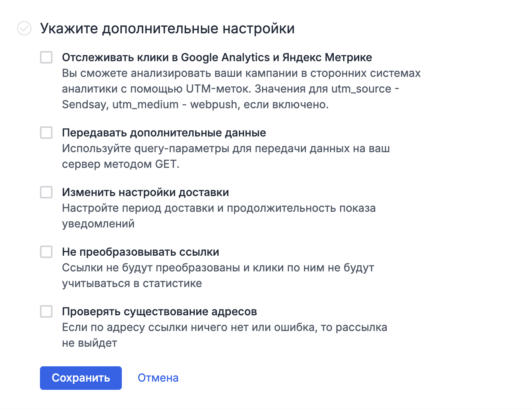Click the 'Проверять существование адресов' label
This screenshot has width=532, height=411.
(x=159, y=311)
